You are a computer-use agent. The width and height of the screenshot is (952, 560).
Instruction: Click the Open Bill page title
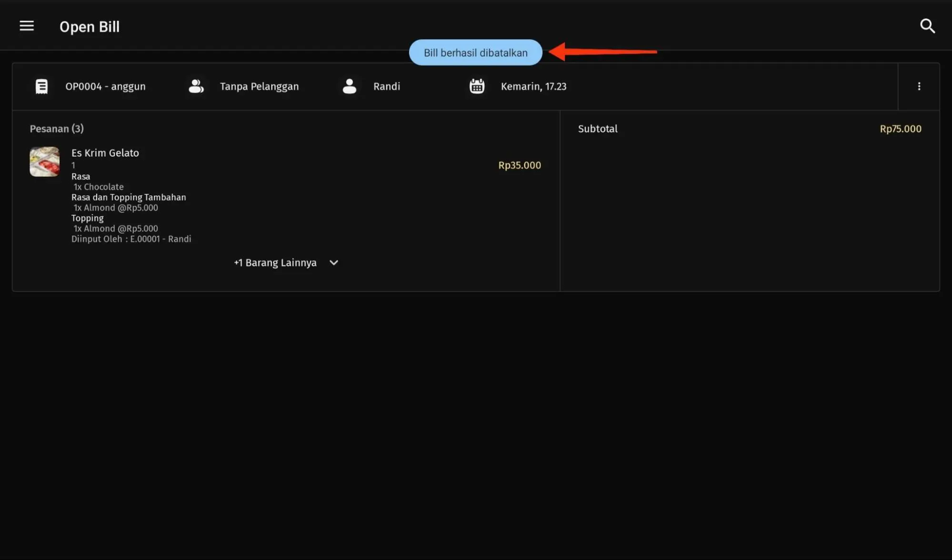click(89, 27)
